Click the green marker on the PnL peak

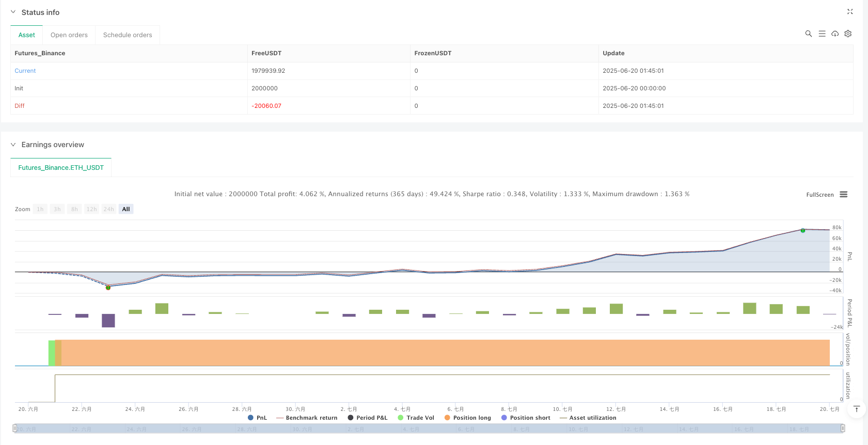[803, 230]
